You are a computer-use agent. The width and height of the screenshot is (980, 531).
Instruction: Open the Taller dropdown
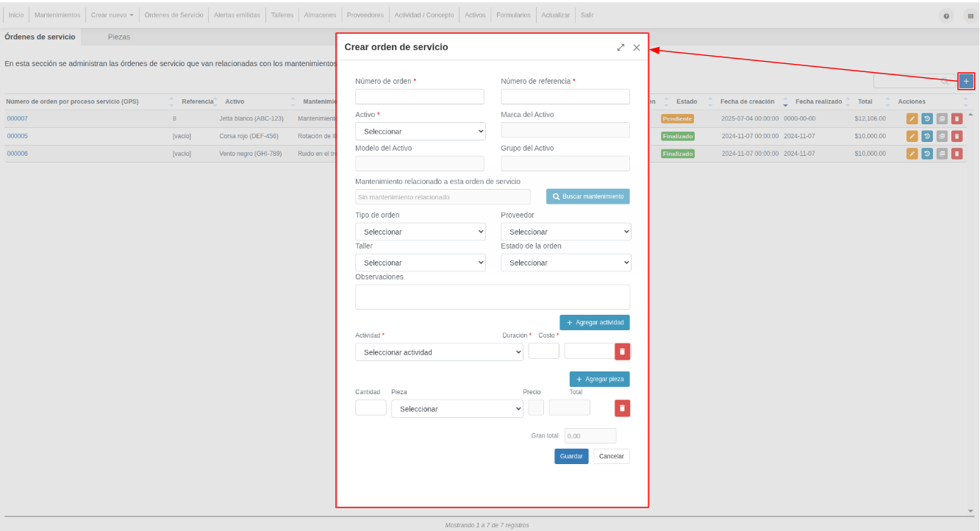tap(421, 263)
